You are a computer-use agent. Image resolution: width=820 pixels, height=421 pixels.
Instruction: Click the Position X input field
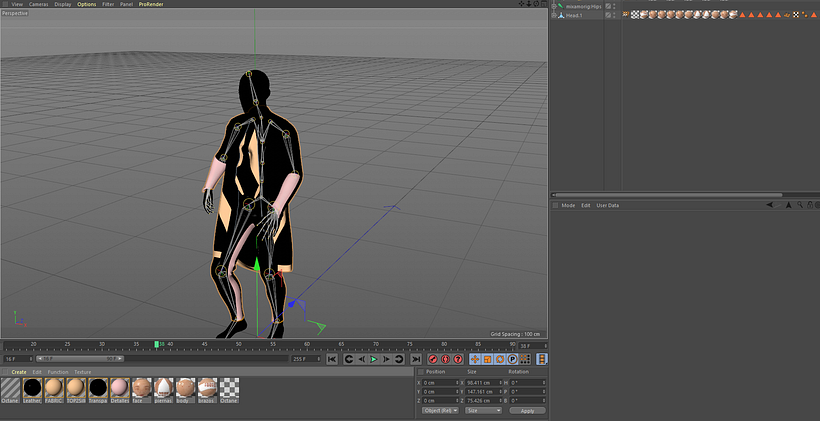438,383
